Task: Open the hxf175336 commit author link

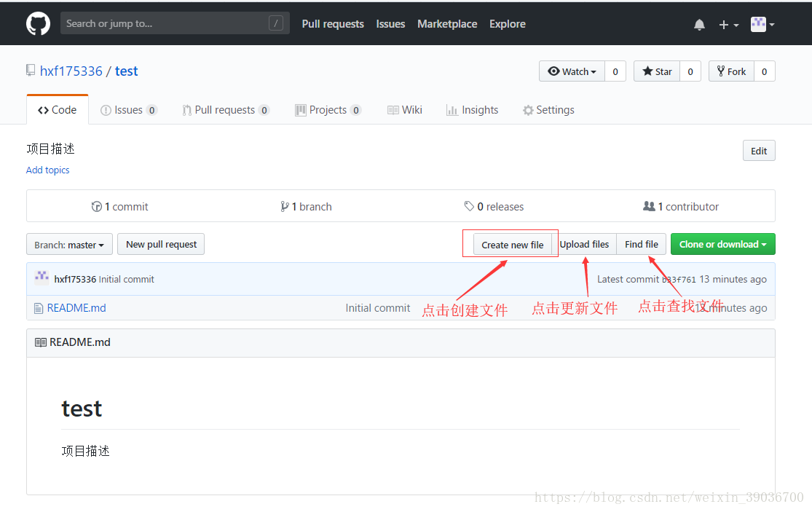Action: (75, 279)
